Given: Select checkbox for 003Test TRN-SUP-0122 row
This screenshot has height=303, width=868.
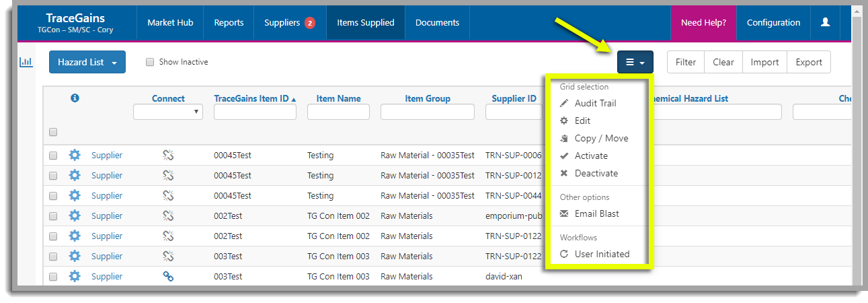Looking at the screenshot, I should pyautogui.click(x=53, y=257).
